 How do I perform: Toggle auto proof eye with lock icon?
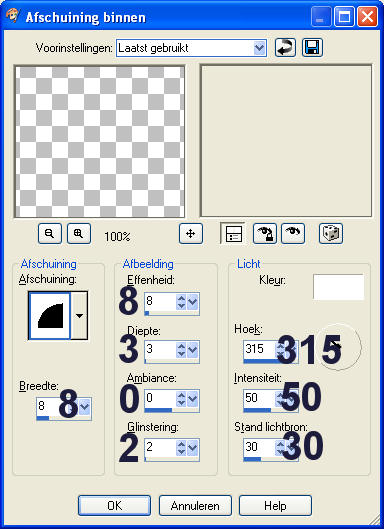(x=265, y=233)
